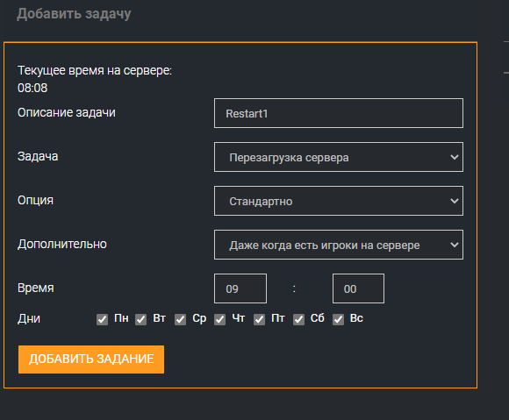The height and width of the screenshot is (420, 509).
Task: Click the Добавить задачу heading
Action: pyautogui.click(x=74, y=14)
